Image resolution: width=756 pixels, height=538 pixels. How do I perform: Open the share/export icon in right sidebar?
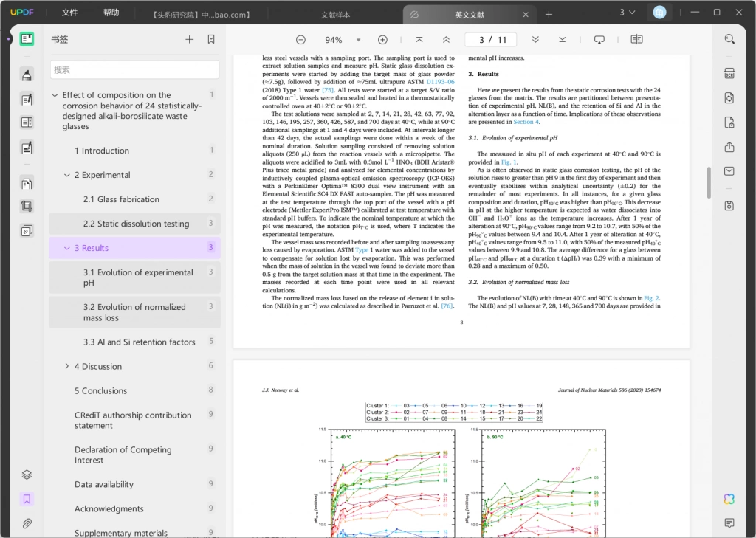(x=729, y=147)
